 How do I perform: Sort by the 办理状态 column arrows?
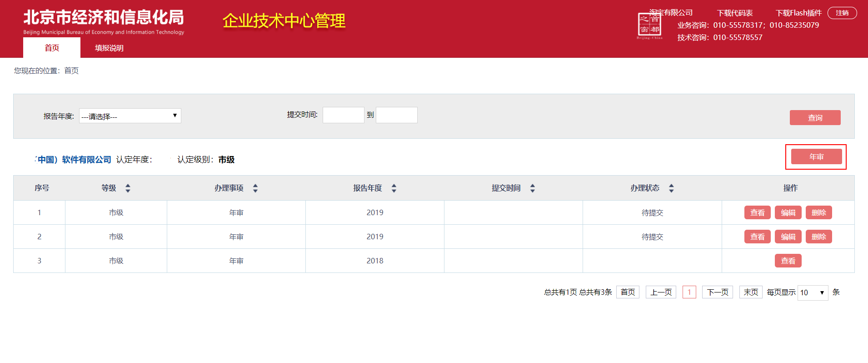[671, 188]
